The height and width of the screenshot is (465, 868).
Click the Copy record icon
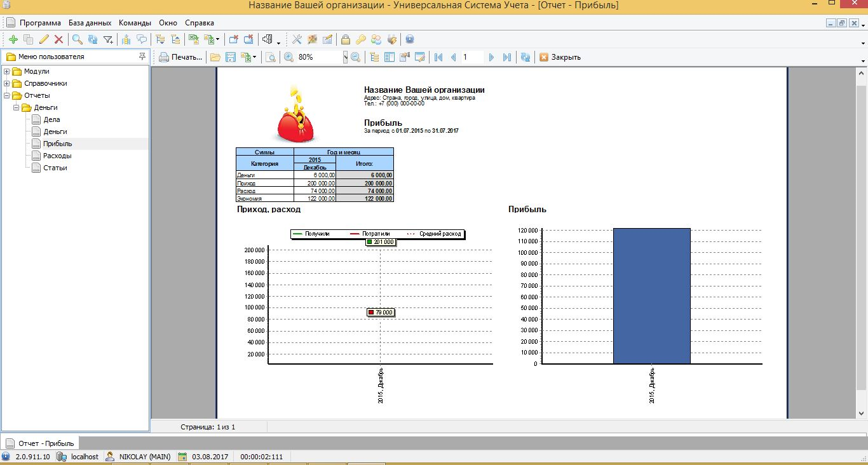click(x=29, y=39)
